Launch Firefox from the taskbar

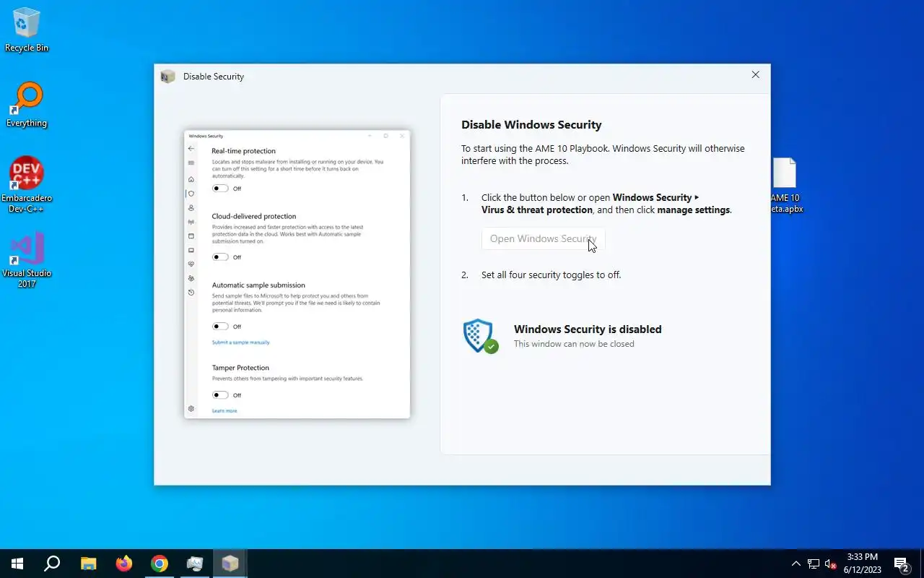pos(124,564)
